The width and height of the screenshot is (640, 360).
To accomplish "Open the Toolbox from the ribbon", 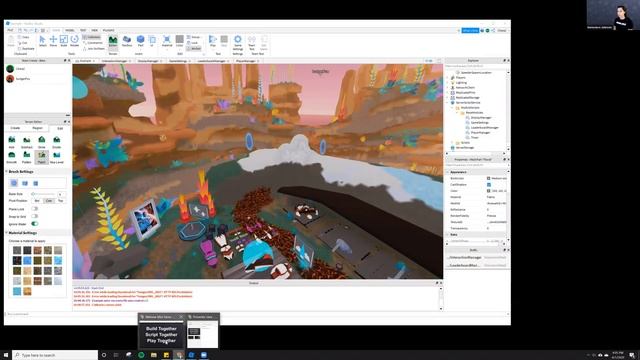I will click(x=127, y=41).
